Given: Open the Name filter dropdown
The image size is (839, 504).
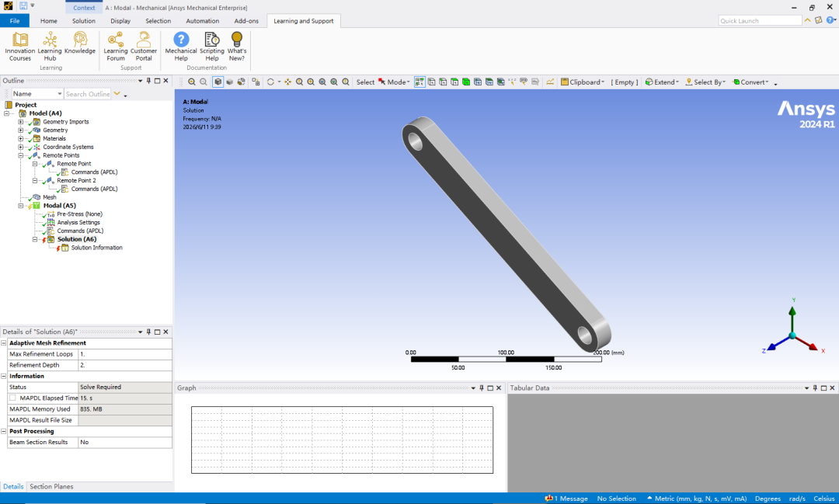Looking at the screenshot, I should [37, 94].
